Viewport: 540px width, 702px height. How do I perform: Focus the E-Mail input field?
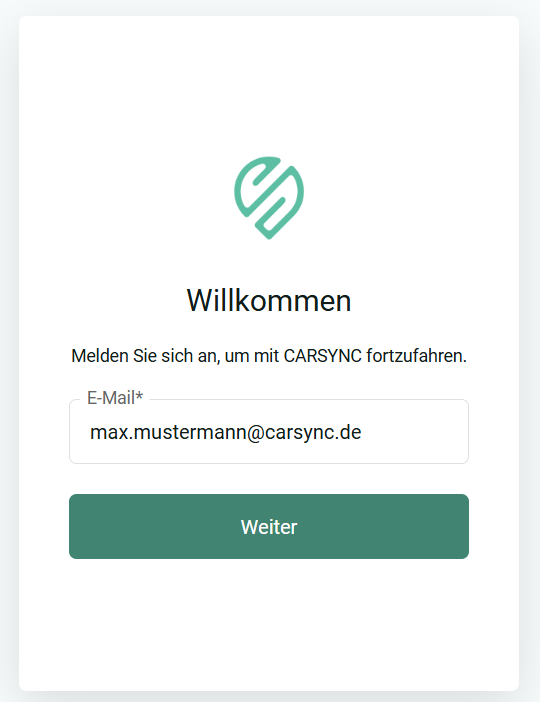(x=269, y=432)
